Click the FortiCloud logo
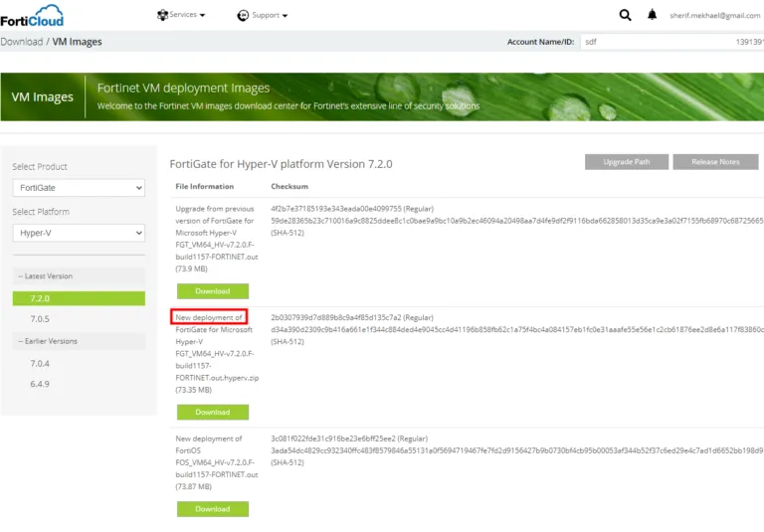Screen dimensions: 764x532 coord(32,16)
